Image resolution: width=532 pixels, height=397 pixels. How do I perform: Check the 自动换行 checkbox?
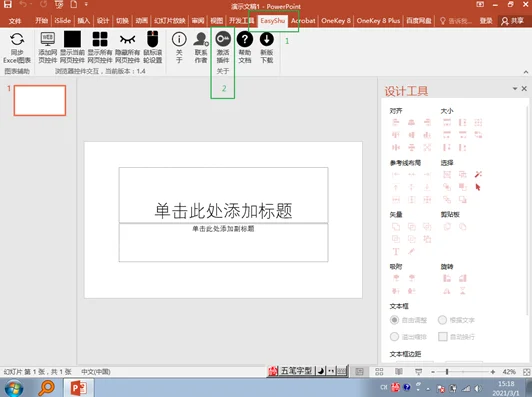(442, 336)
